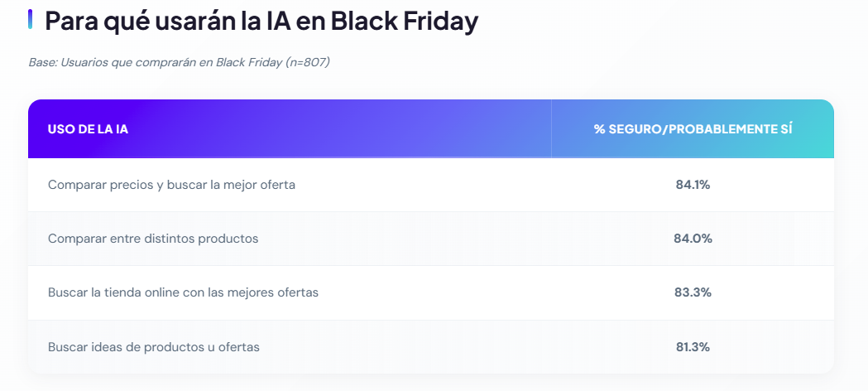Select the "Buscar ideas de productos u ofertas" label
868x391 pixels.
[154, 347]
